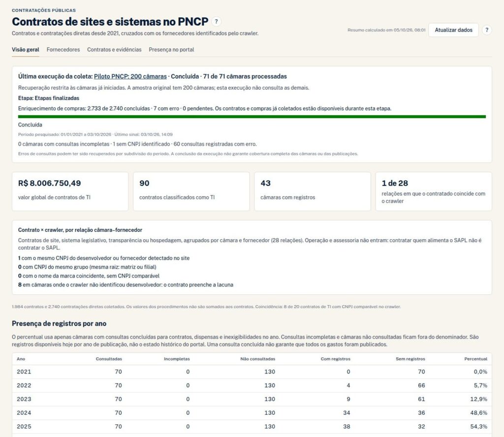
Task: Select the 2022 row year cell
Action: click(x=24, y=386)
